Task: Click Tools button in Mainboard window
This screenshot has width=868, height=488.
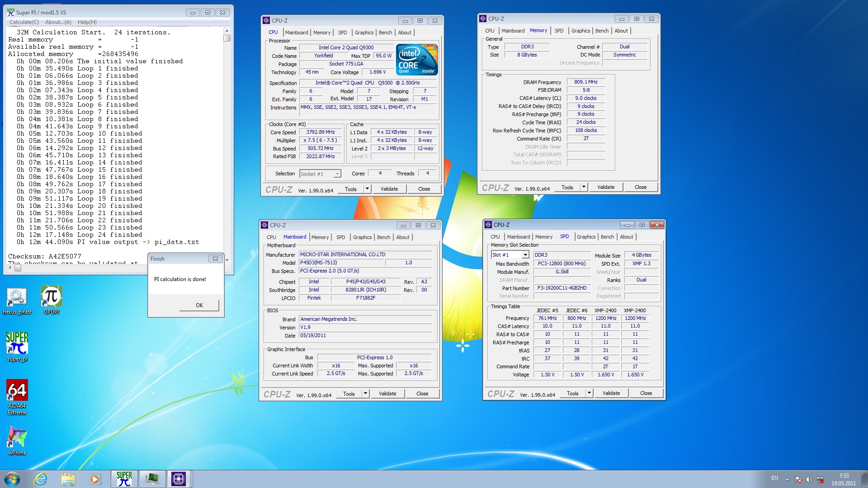Action: [x=349, y=394]
